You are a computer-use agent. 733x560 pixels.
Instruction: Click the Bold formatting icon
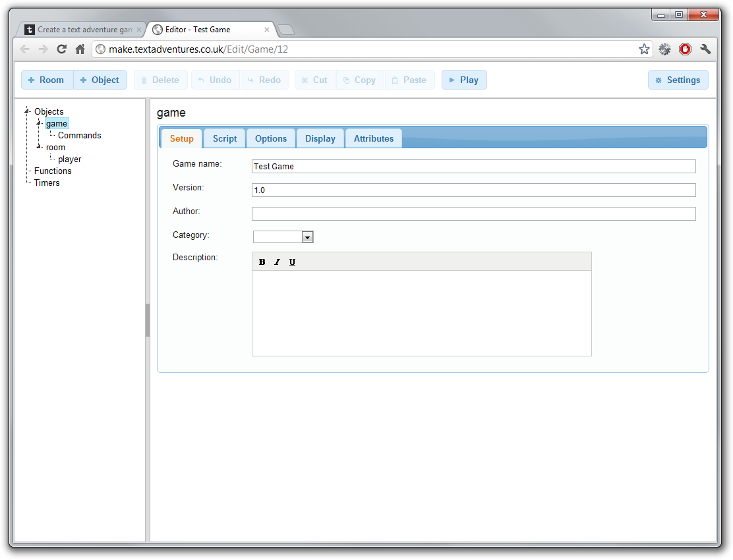pyautogui.click(x=262, y=262)
